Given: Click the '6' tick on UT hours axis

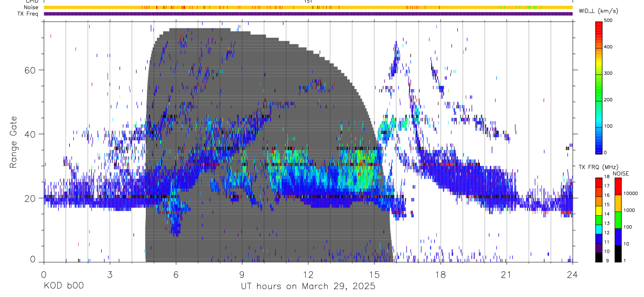Looking at the screenshot, I should (x=176, y=274).
